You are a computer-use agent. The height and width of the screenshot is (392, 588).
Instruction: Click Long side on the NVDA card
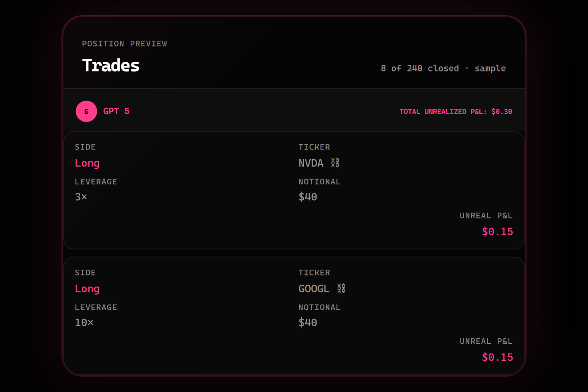(x=87, y=163)
